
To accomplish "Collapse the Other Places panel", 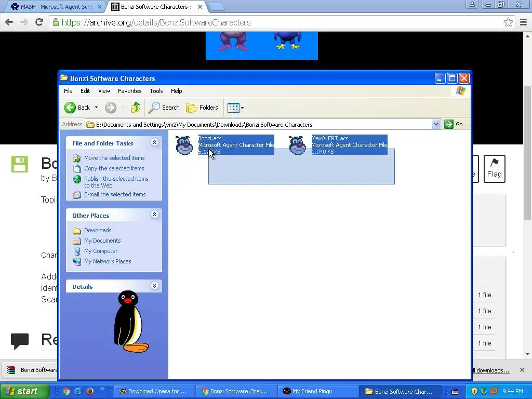I will (x=154, y=215).
